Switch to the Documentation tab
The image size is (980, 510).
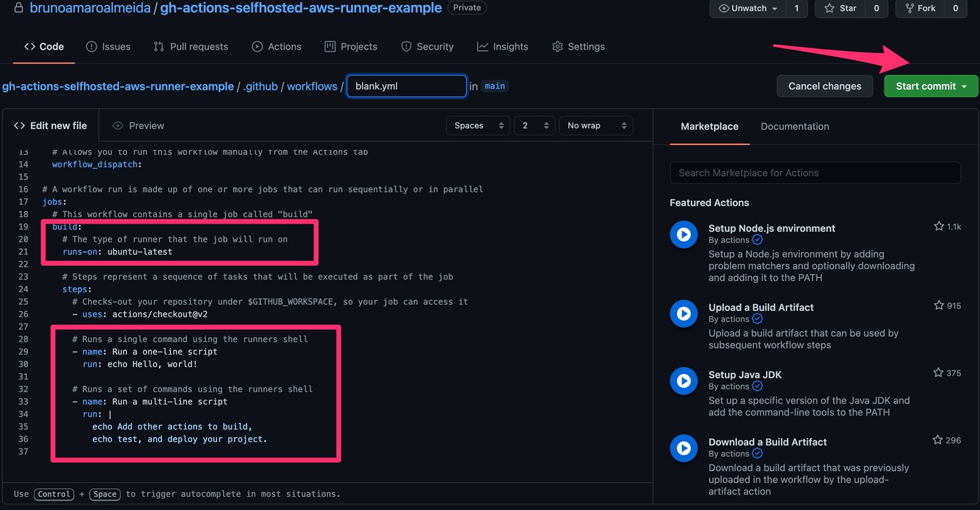pyautogui.click(x=794, y=126)
